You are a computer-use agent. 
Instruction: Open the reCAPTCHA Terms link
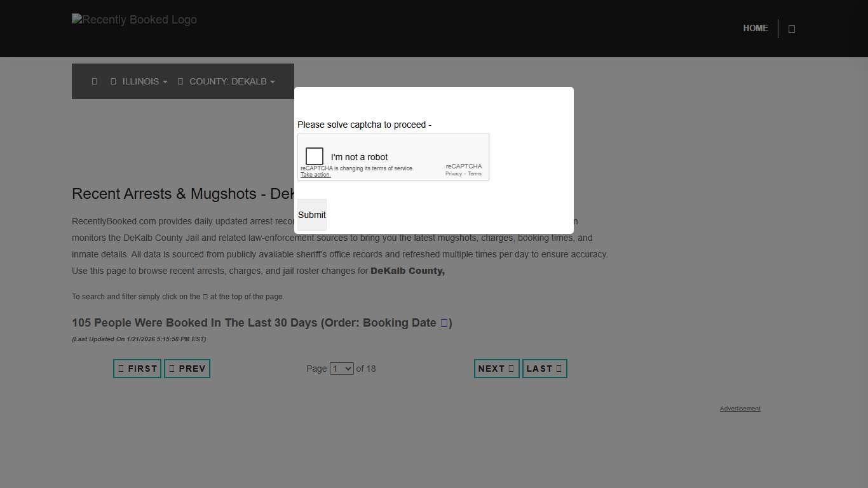coord(475,173)
